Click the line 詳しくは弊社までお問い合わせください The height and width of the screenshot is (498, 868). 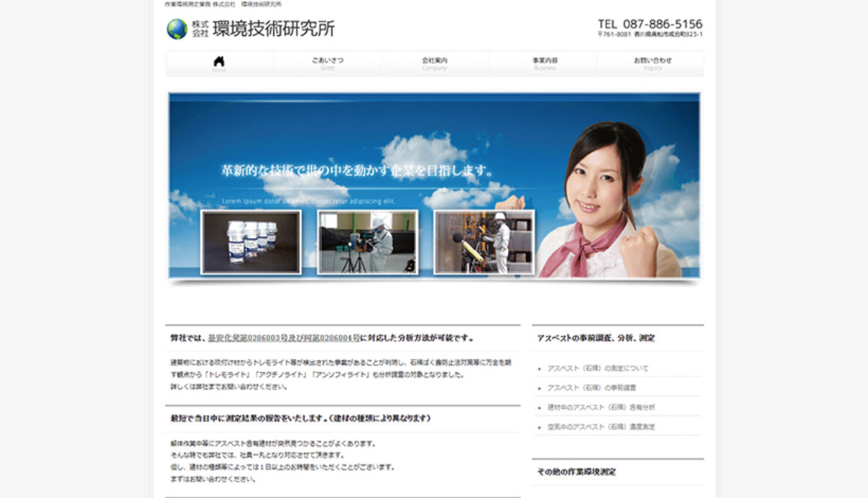point(229,386)
